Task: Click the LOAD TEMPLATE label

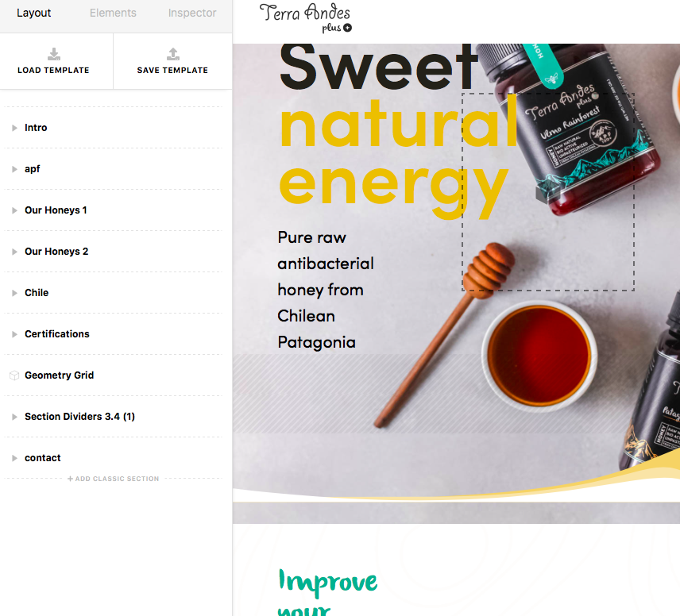Action: coord(53,70)
